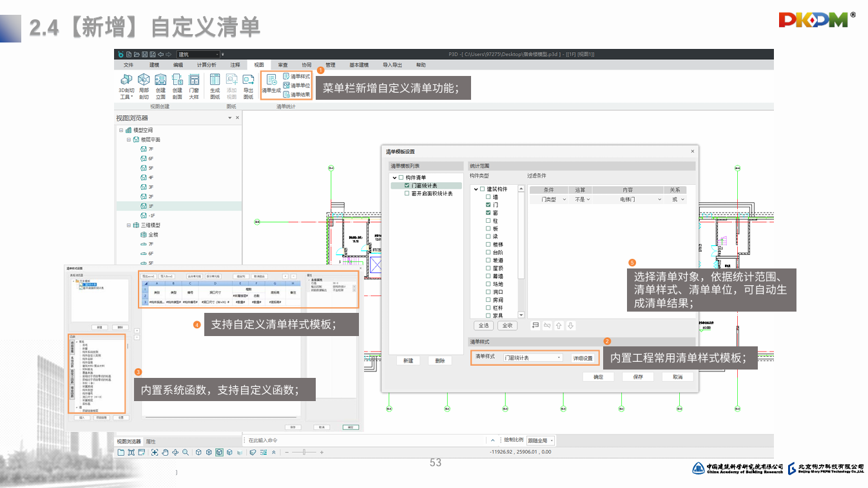Click the command input field 在此输入命令
This screenshot has height=488, width=868.
[x=364, y=440]
